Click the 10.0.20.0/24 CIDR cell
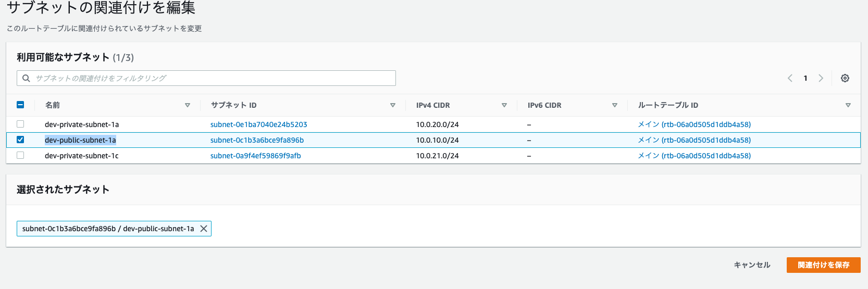 pyautogui.click(x=437, y=124)
